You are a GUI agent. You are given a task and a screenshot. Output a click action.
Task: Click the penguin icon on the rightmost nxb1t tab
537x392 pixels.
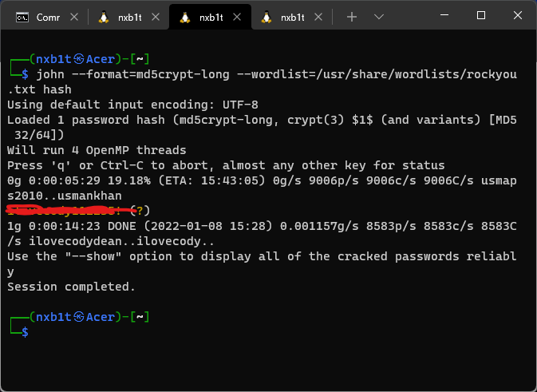pyautogui.click(x=267, y=17)
